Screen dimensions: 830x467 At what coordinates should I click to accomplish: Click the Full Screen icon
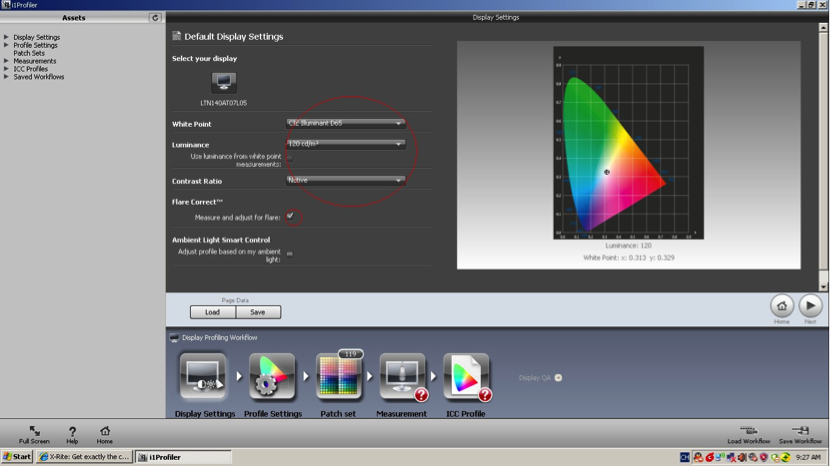click(34, 432)
